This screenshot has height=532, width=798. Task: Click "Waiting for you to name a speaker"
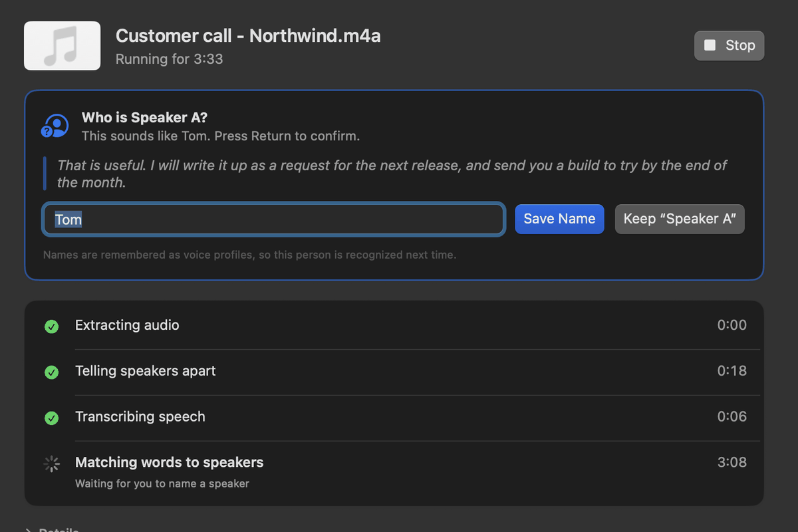coord(162,483)
